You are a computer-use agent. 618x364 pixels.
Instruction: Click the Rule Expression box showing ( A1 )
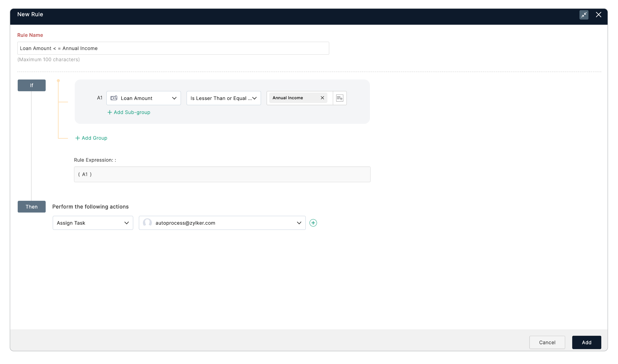tap(222, 174)
